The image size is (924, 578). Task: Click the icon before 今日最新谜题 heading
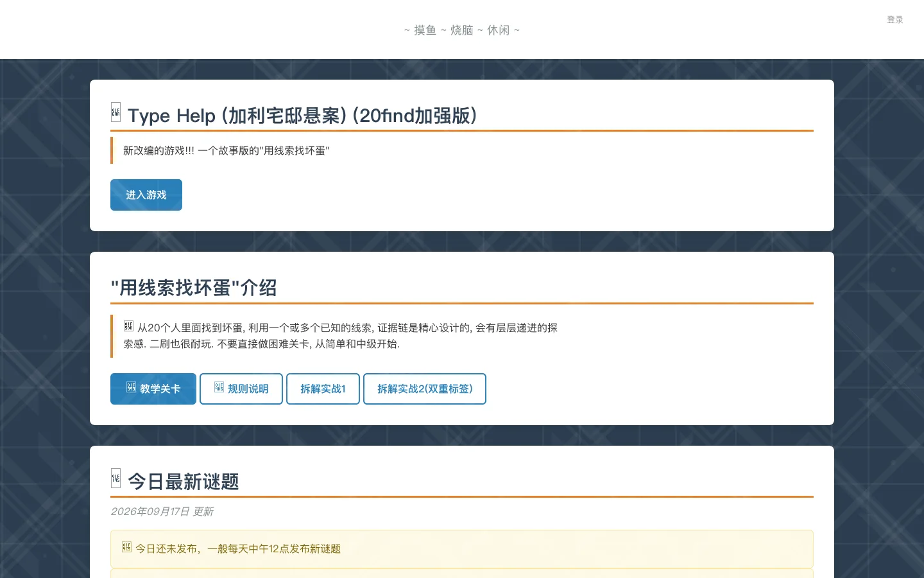coord(116,478)
